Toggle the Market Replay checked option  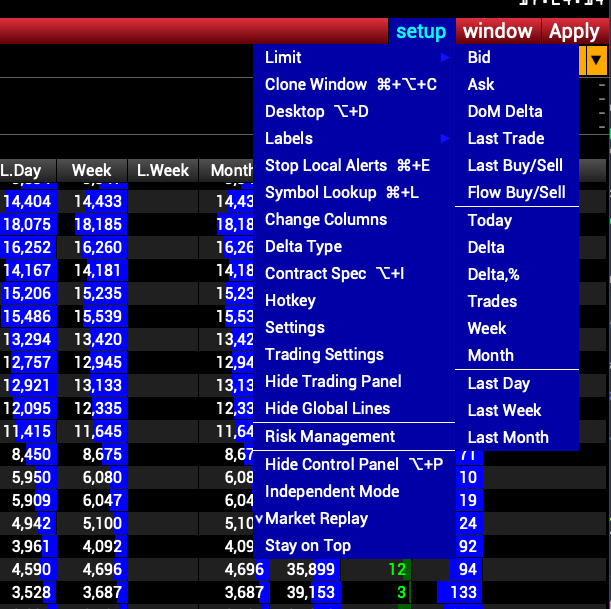pos(316,519)
